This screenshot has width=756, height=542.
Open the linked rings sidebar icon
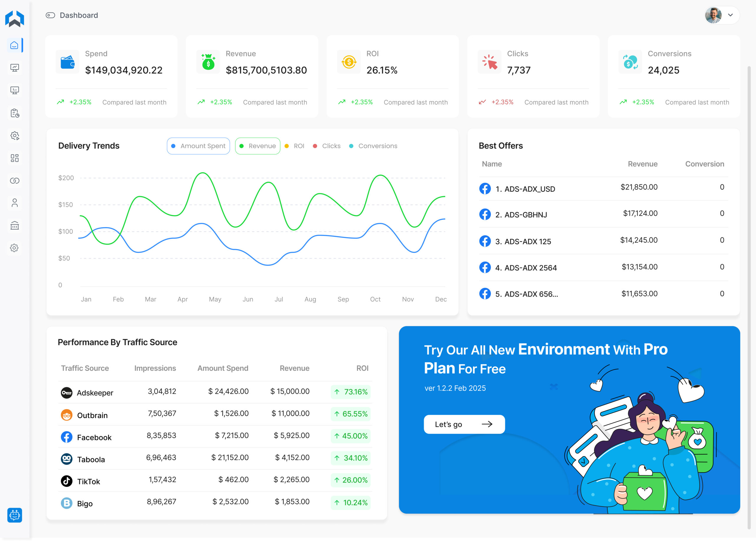click(14, 181)
